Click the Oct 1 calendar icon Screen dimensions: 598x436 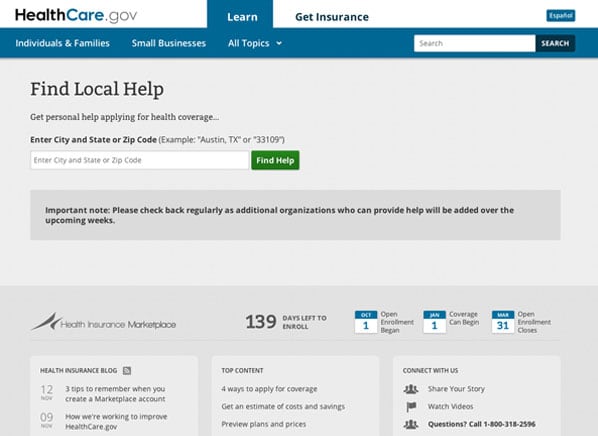point(366,322)
